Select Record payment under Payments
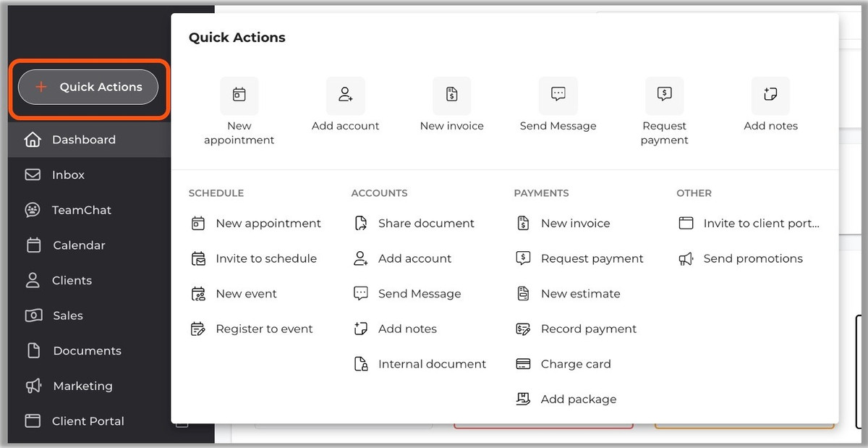The height and width of the screenshot is (448, 868). point(588,329)
